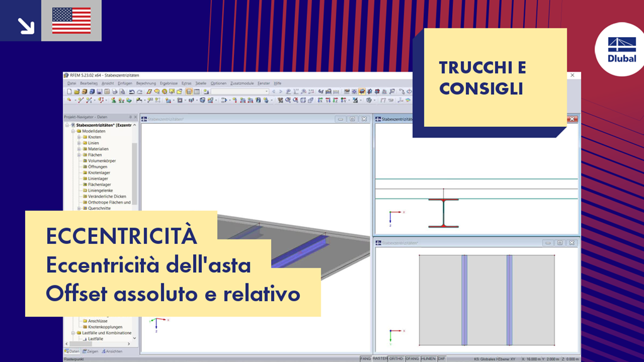Switch to the Ansichten navigator tab

click(112, 351)
